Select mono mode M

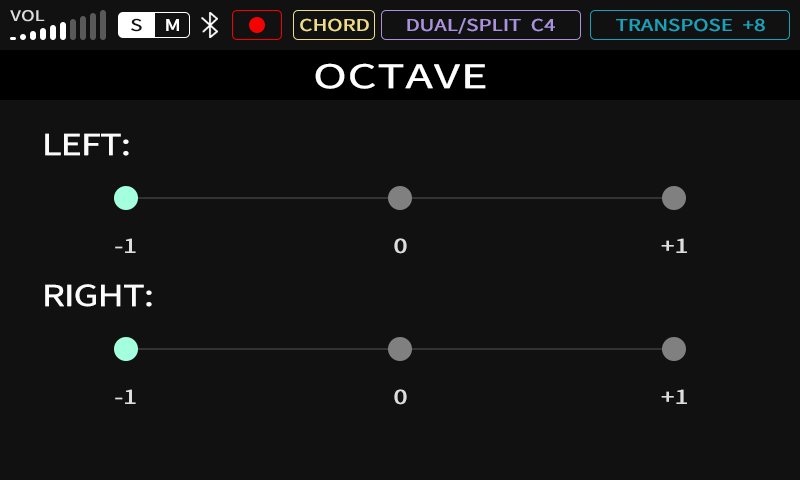pyautogui.click(x=172, y=25)
